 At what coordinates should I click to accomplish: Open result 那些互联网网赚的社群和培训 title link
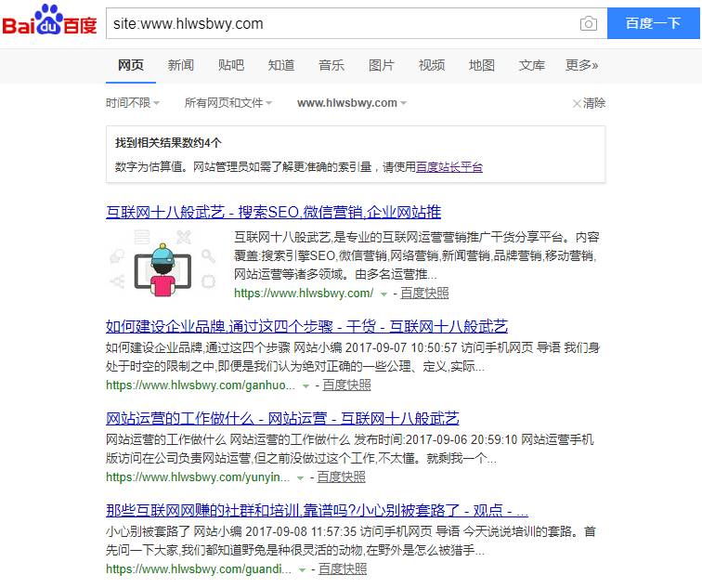[x=317, y=510]
